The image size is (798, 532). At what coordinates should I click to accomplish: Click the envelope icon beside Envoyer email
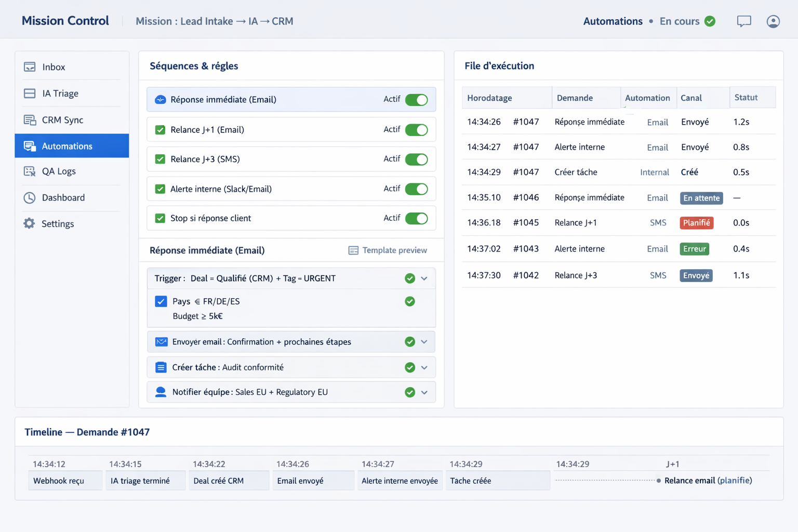pos(161,342)
